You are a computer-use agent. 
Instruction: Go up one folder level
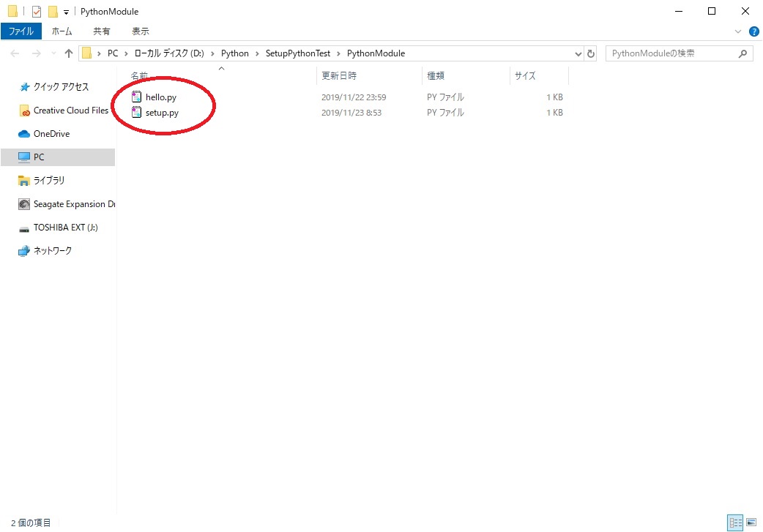69,53
